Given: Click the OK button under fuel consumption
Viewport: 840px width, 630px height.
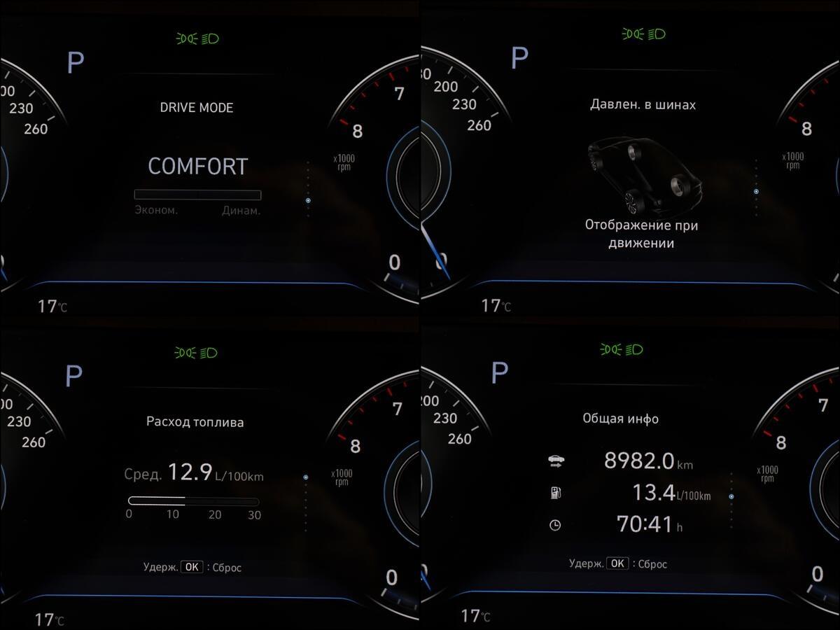Looking at the screenshot, I should click(x=192, y=567).
